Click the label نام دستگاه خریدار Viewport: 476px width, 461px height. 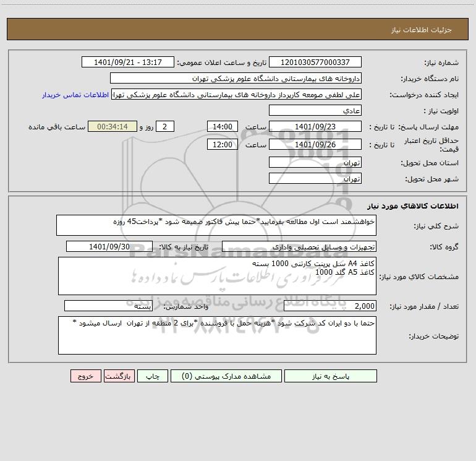click(430, 79)
